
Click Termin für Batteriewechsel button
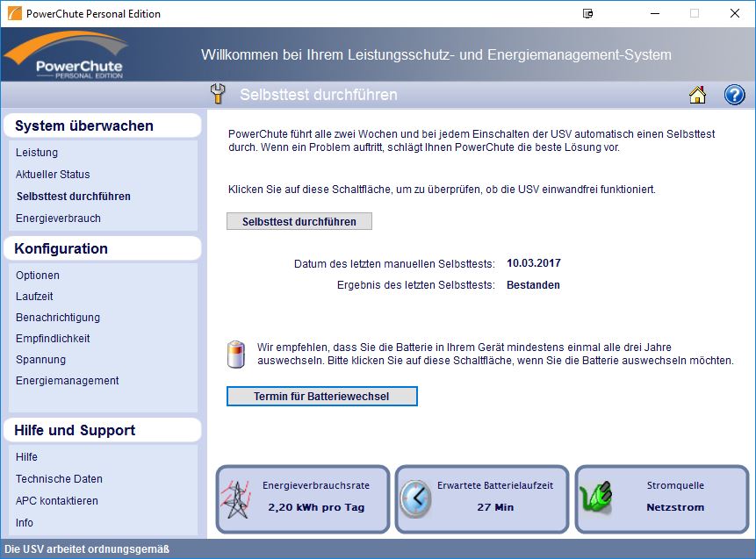click(x=322, y=396)
